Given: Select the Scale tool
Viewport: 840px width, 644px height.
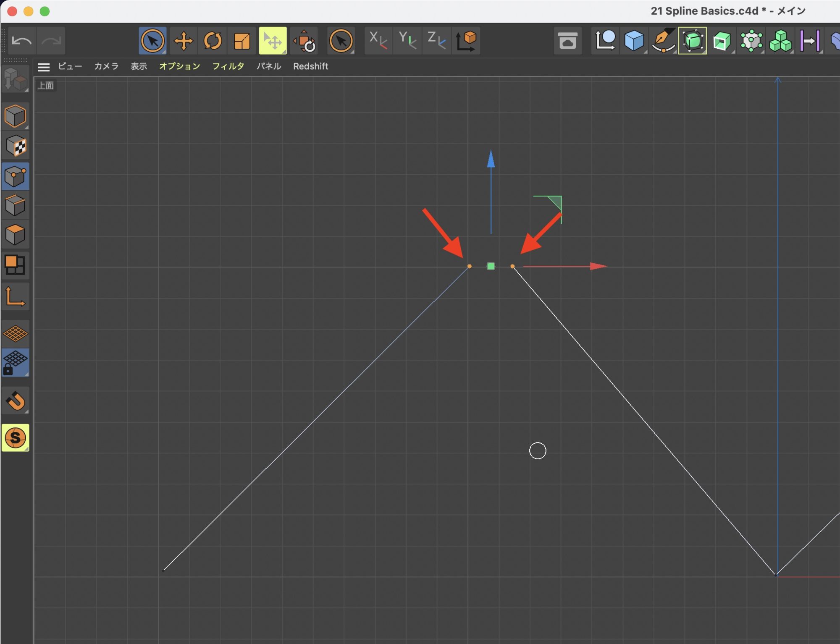Looking at the screenshot, I should 242,41.
